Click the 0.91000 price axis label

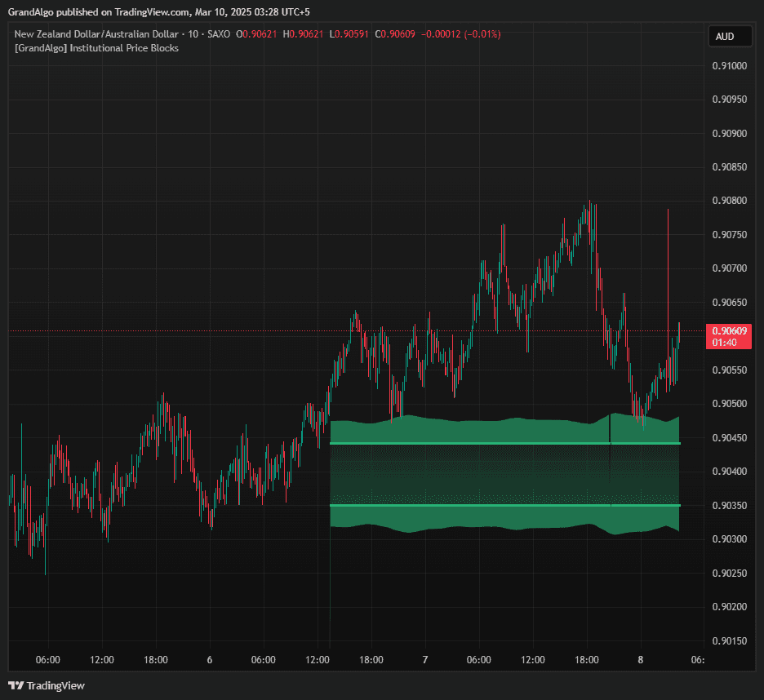729,66
